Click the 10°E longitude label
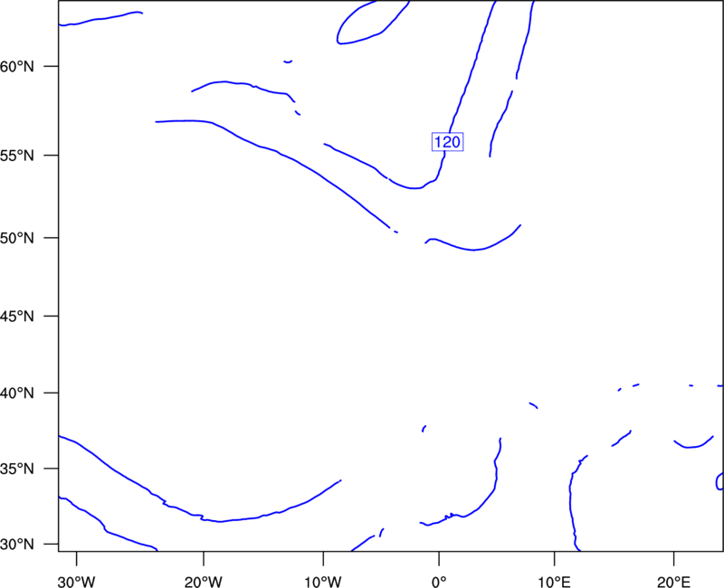This screenshot has width=724, height=588. (555, 582)
